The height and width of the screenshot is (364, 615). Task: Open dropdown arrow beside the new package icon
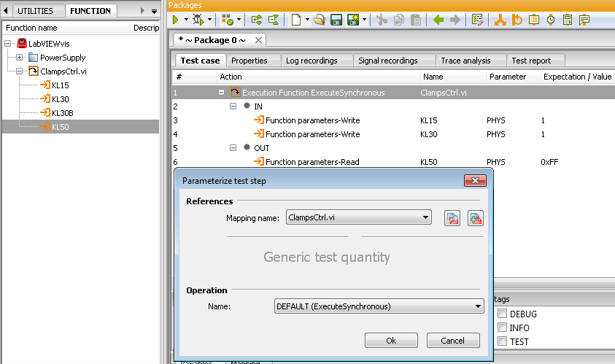tap(307, 20)
